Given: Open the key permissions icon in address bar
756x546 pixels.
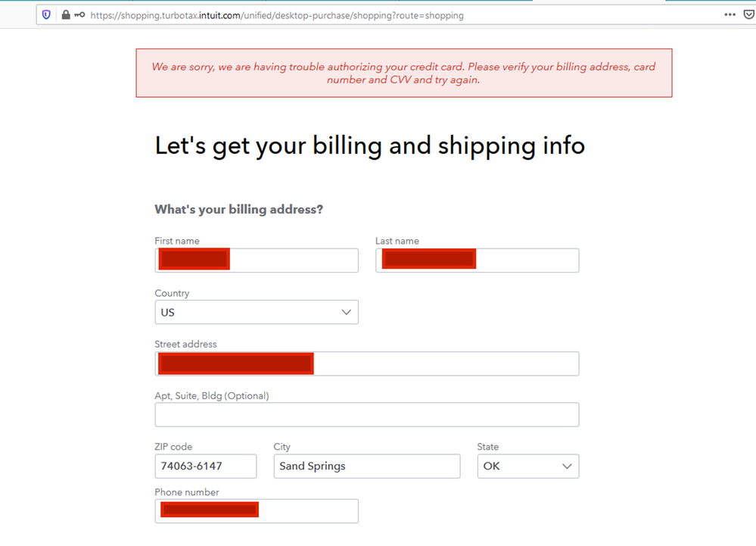Looking at the screenshot, I should coord(79,15).
